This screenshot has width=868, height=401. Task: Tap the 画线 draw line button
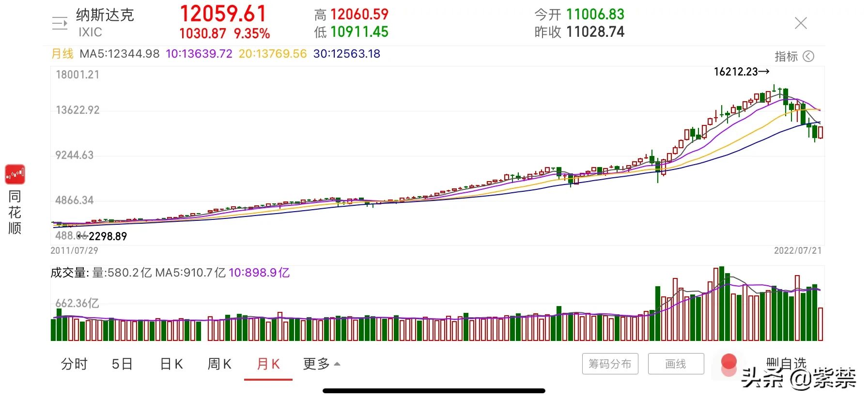[676, 364]
